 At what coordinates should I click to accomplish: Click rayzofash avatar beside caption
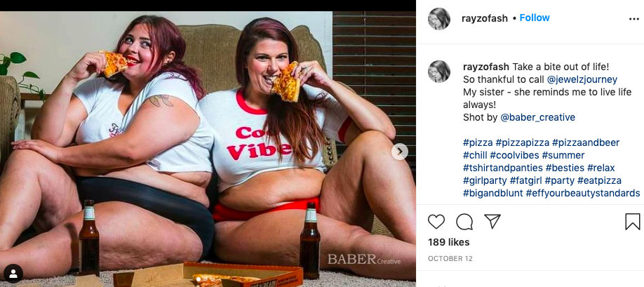439,72
